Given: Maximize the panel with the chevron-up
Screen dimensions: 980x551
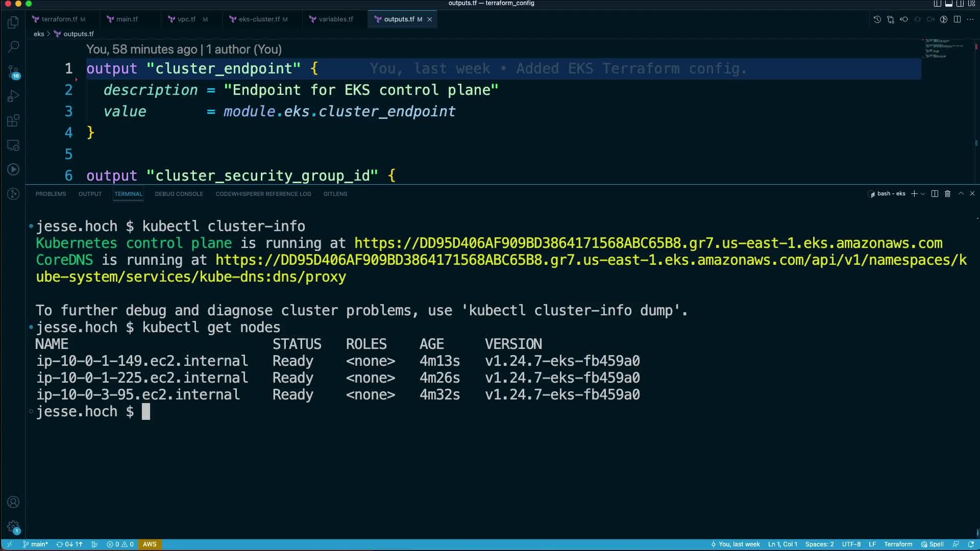Looking at the screenshot, I should pyautogui.click(x=961, y=194).
